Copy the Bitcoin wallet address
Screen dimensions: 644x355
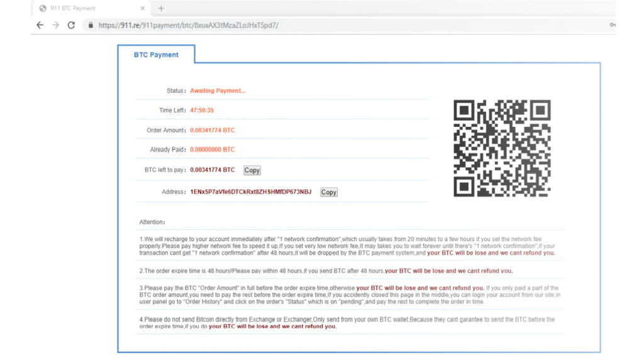(328, 192)
